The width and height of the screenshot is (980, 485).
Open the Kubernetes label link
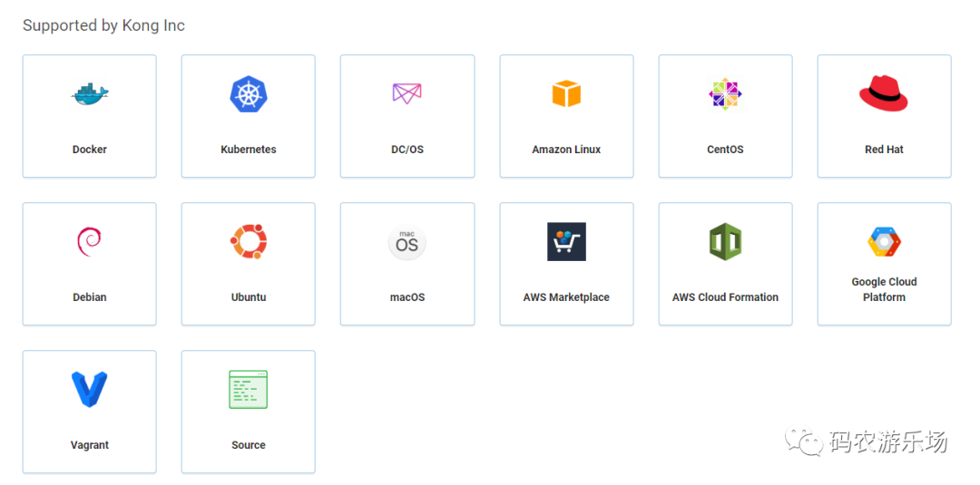(248, 150)
